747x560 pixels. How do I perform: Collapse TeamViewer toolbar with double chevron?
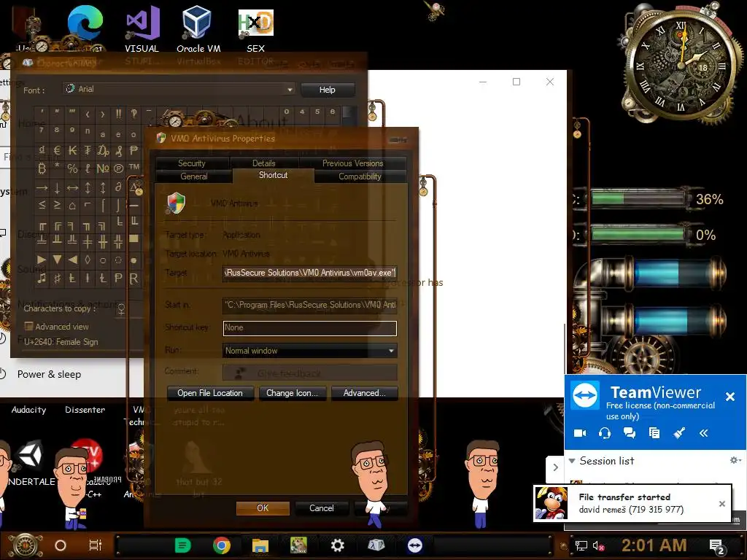[704, 433]
